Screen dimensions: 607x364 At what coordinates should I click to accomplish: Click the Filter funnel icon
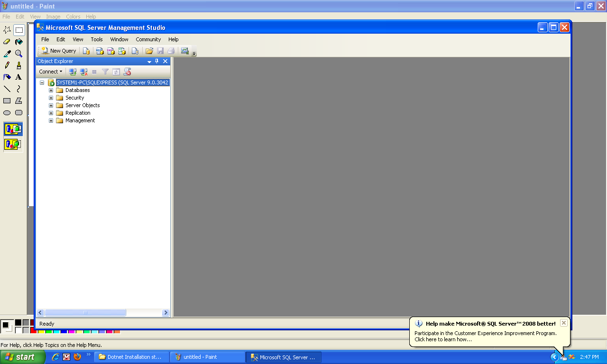pyautogui.click(x=105, y=72)
